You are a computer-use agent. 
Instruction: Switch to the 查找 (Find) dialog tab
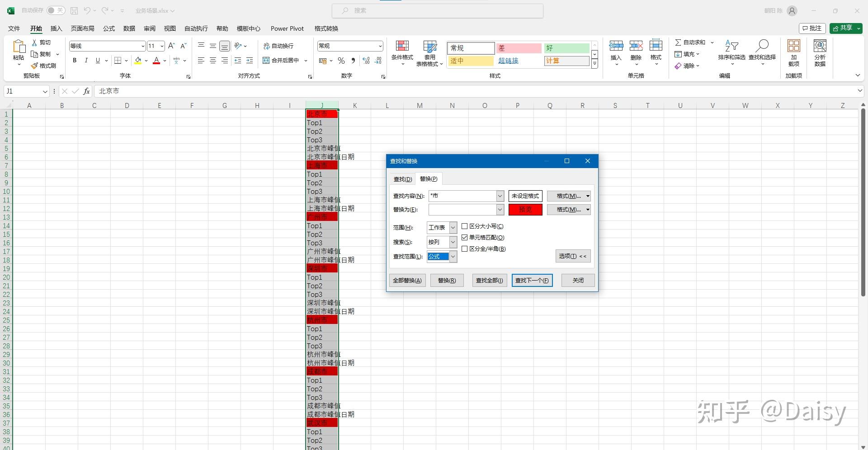pyautogui.click(x=403, y=179)
